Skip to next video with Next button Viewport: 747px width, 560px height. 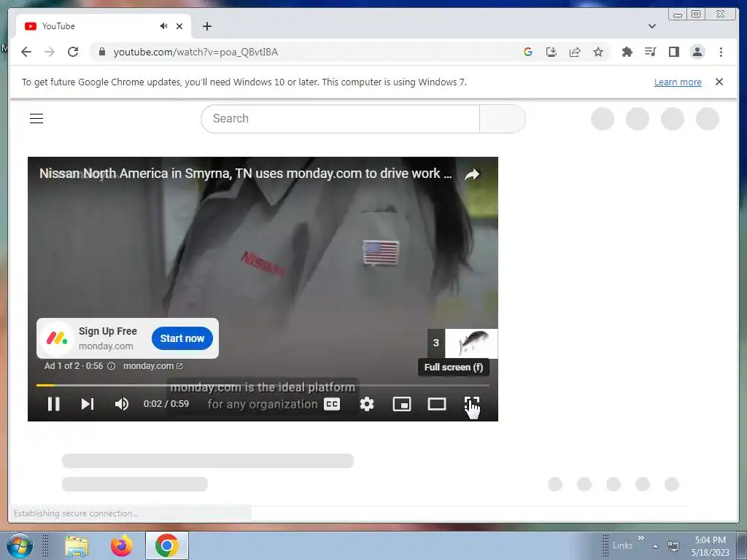tap(88, 404)
